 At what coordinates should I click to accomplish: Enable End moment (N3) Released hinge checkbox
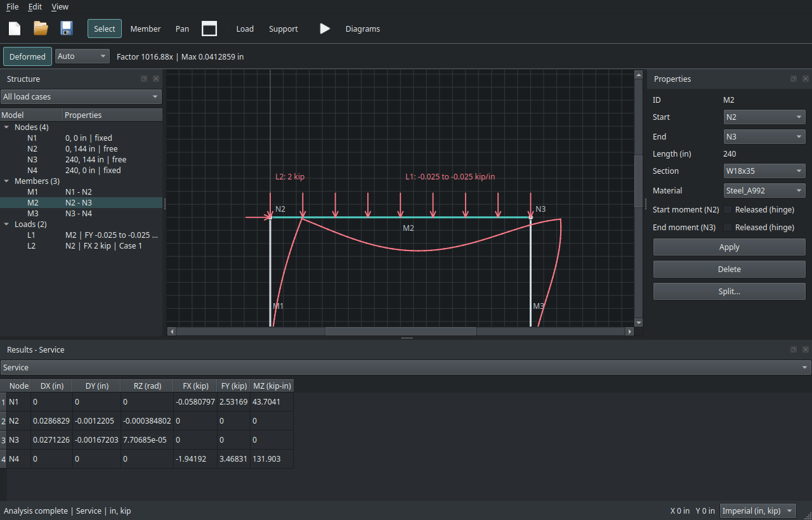(x=728, y=227)
